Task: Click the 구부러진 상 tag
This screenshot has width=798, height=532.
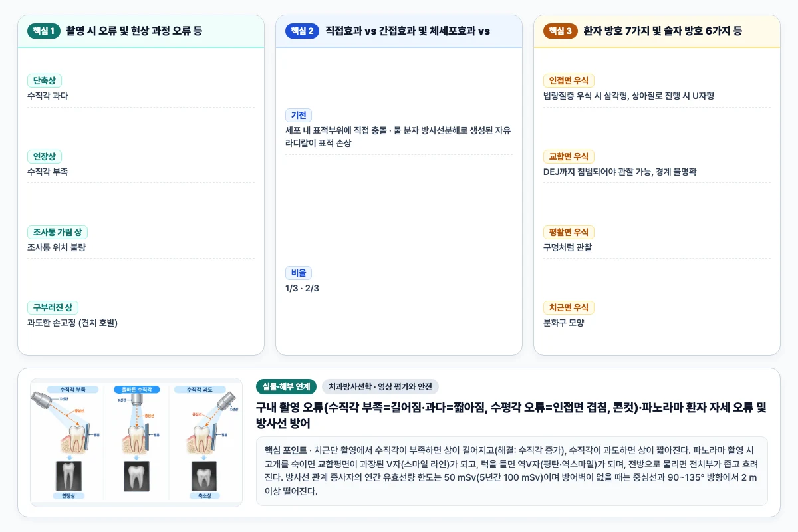Action: click(x=53, y=307)
